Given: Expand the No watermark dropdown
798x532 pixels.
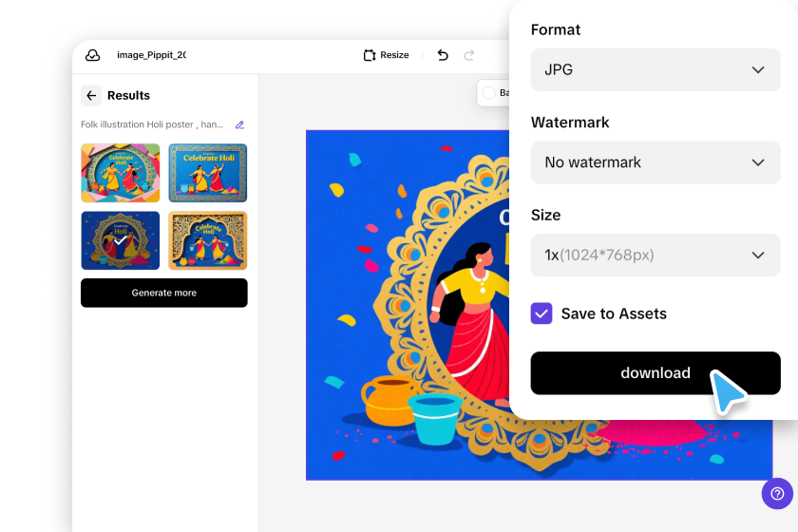Looking at the screenshot, I should coord(655,162).
